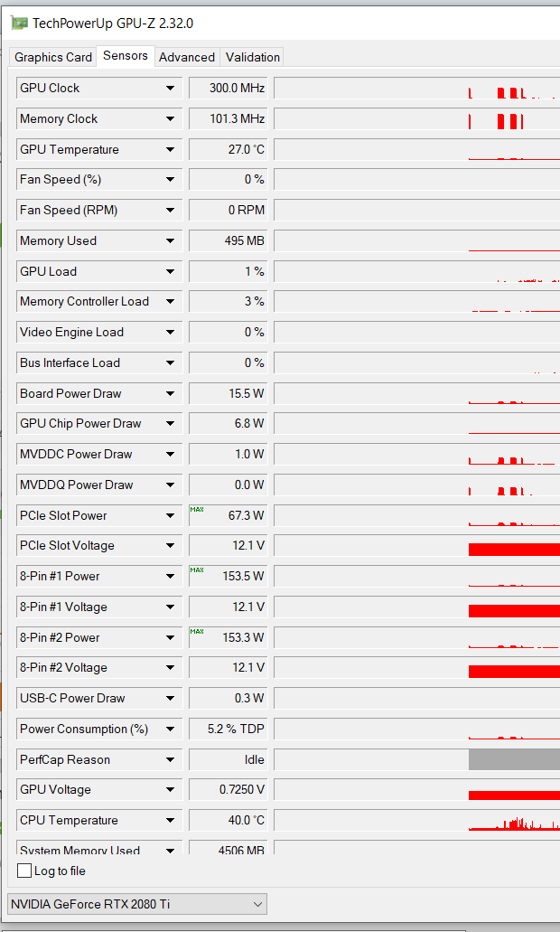
Task: Click the 495 MB Memory Used value
Action: click(x=228, y=240)
